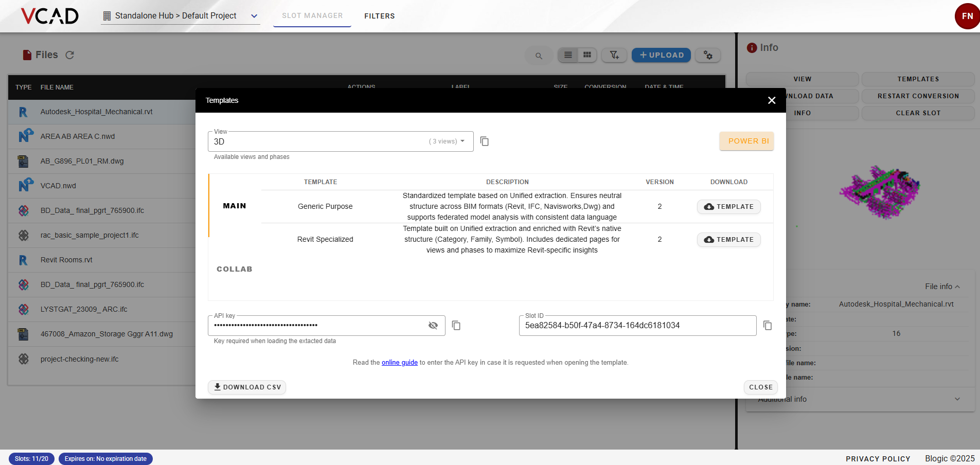Copy the API key to clipboard
Image resolution: width=980 pixels, height=465 pixels.
(456, 326)
